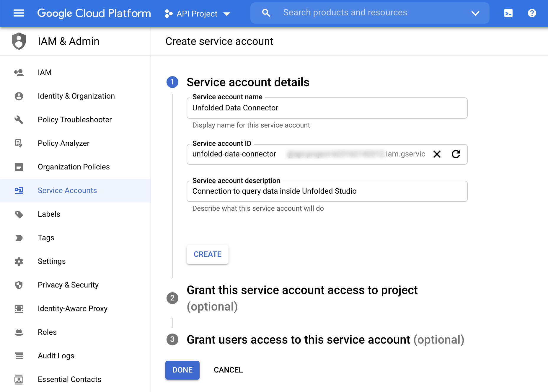The width and height of the screenshot is (548, 392).
Task: Click the Identity-Aware Proxy icon
Action: tap(19, 308)
